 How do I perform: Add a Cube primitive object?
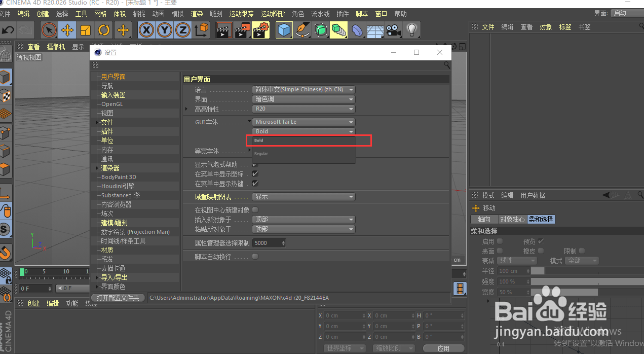284,30
